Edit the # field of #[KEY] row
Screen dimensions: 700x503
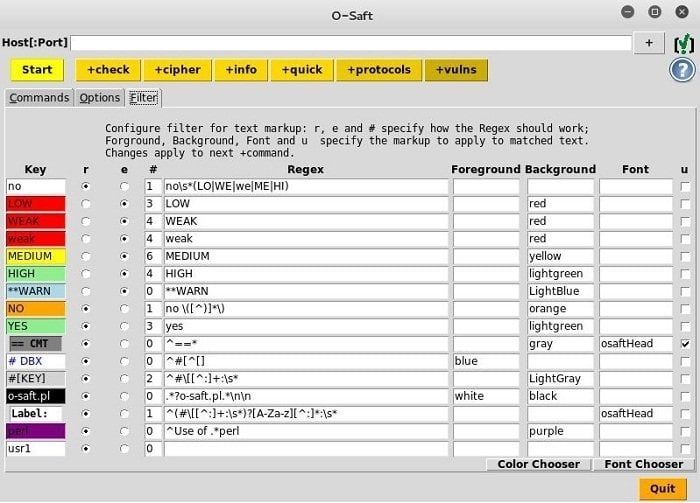pyautogui.click(x=153, y=379)
